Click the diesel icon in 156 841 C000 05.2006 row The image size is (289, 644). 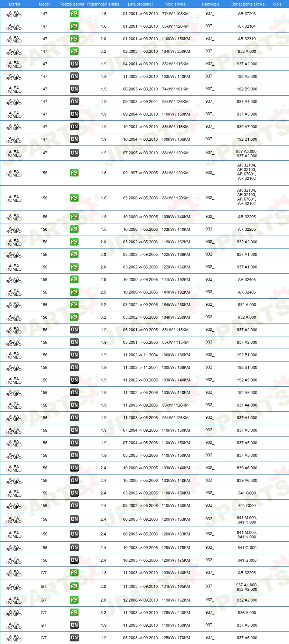(x=74, y=506)
